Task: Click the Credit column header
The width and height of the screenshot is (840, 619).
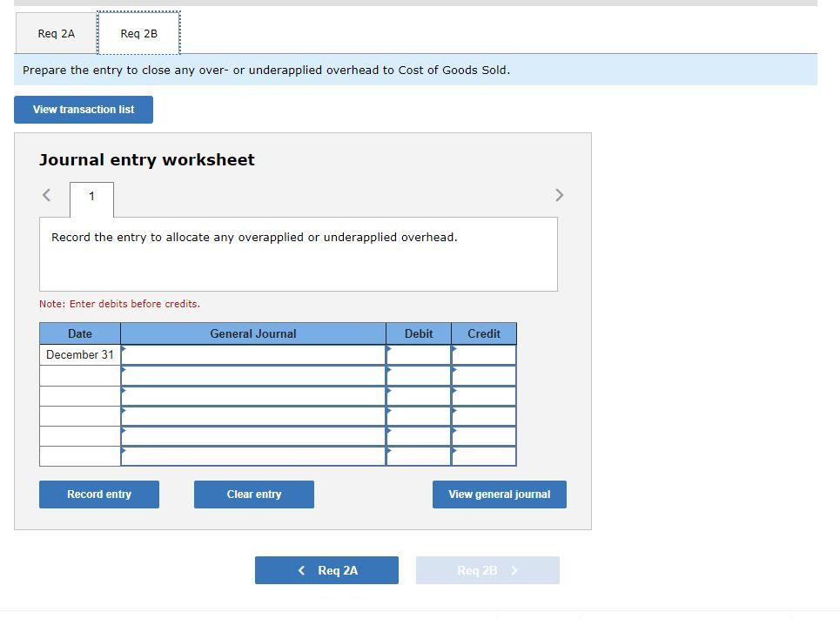Action: point(484,334)
